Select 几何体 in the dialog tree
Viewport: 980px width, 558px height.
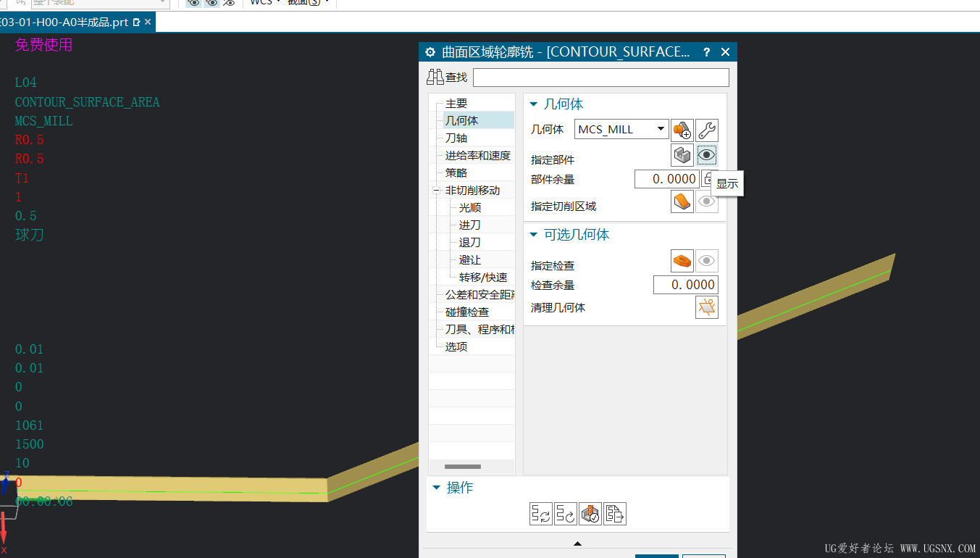coord(461,120)
